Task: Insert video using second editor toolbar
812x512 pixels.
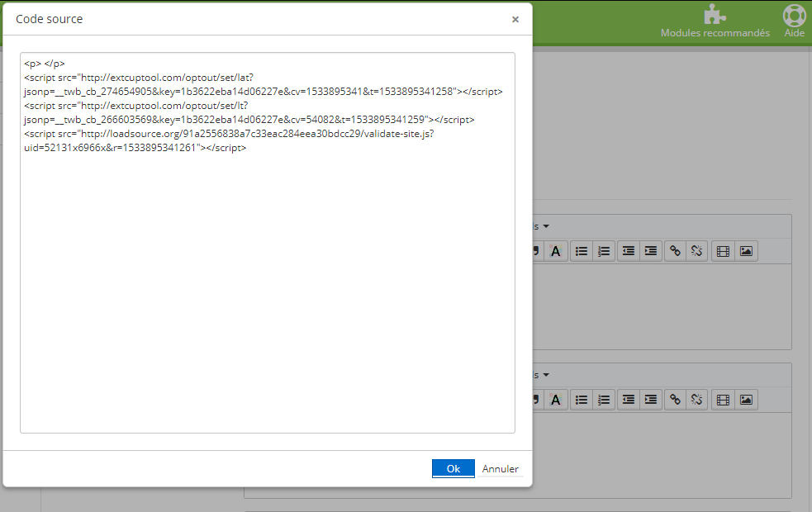Action: coord(723,400)
